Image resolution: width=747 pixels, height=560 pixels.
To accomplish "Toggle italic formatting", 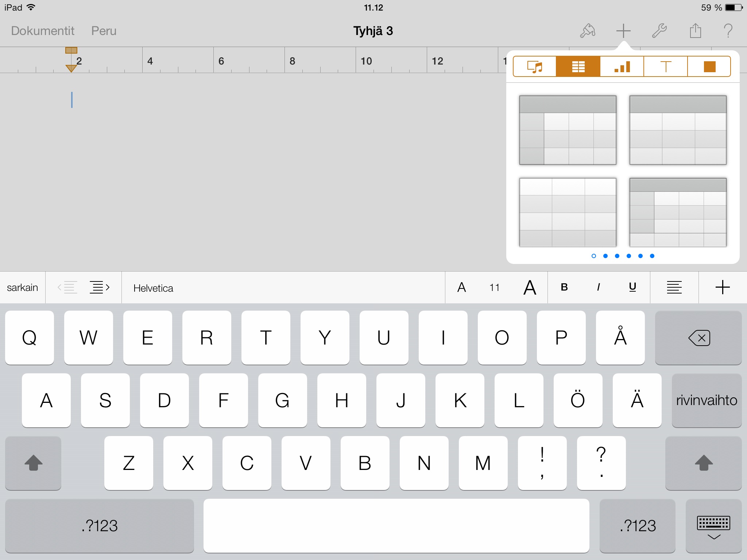I will 598,288.
